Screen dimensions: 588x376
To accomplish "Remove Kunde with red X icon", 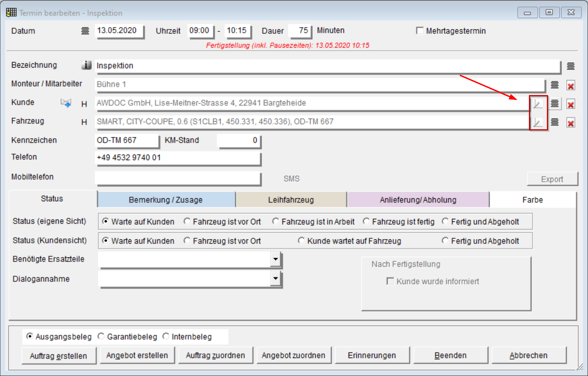I will click(x=571, y=105).
